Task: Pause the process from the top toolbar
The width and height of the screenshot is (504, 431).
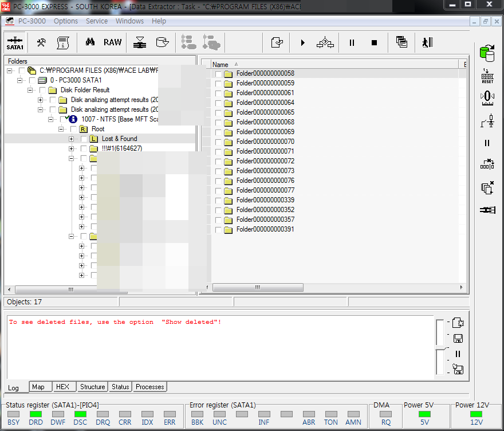Action: pos(352,42)
